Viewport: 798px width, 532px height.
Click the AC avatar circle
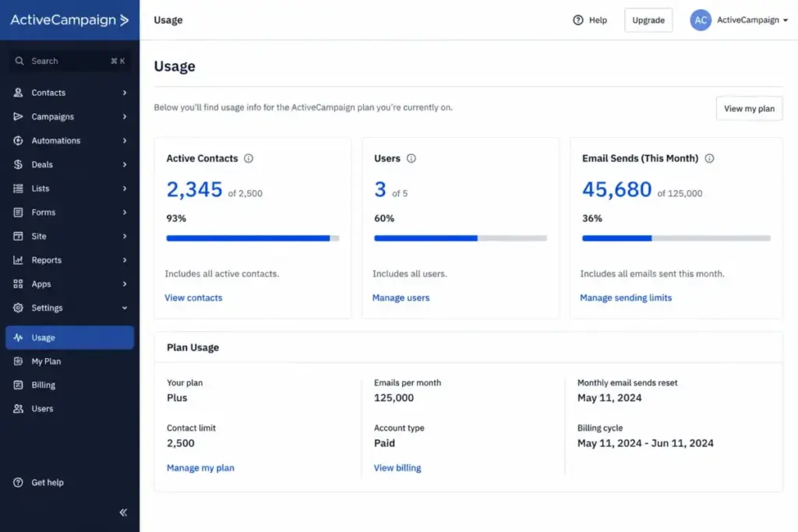click(x=701, y=20)
